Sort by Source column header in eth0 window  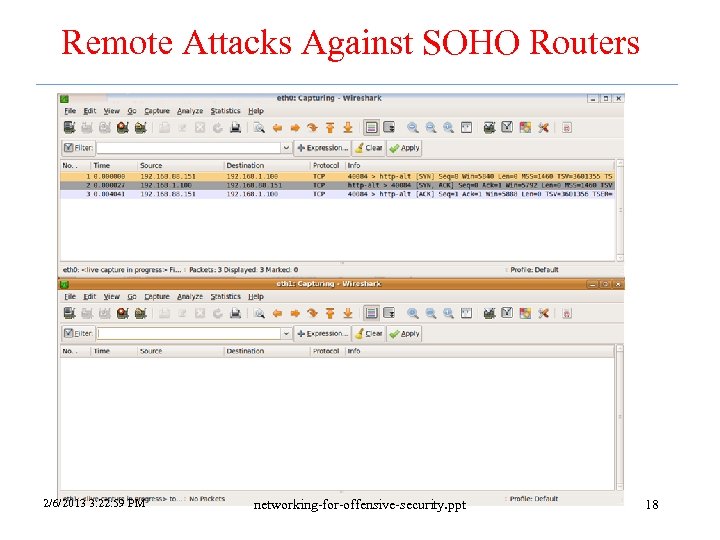point(180,165)
